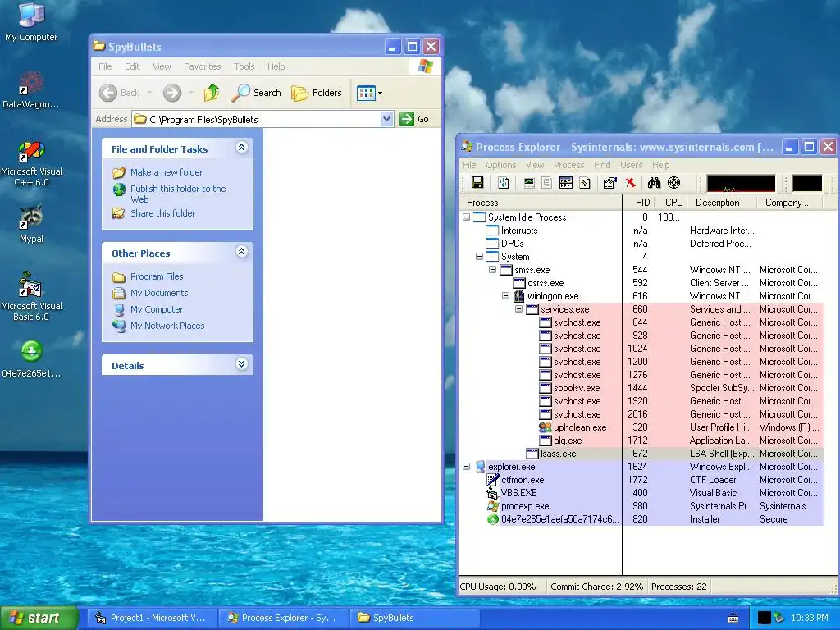Switch to Project1 - Microsoft V... taskbar item
This screenshot has height=630, width=840.
tap(151, 618)
